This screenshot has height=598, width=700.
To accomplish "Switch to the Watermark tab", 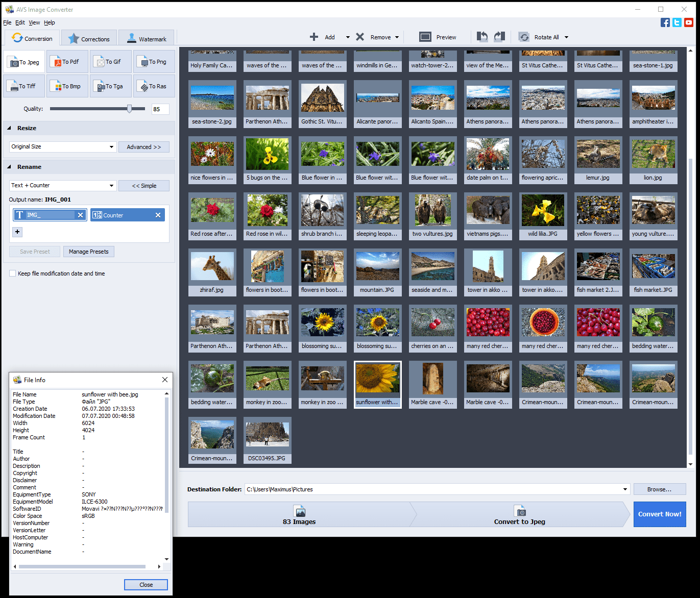I will (146, 38).
